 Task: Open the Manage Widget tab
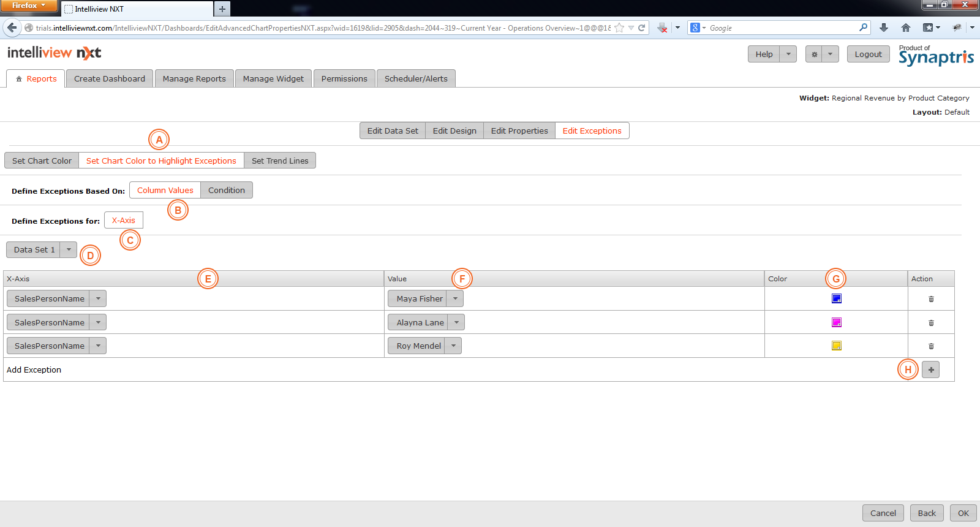click(x=273, y=79)
